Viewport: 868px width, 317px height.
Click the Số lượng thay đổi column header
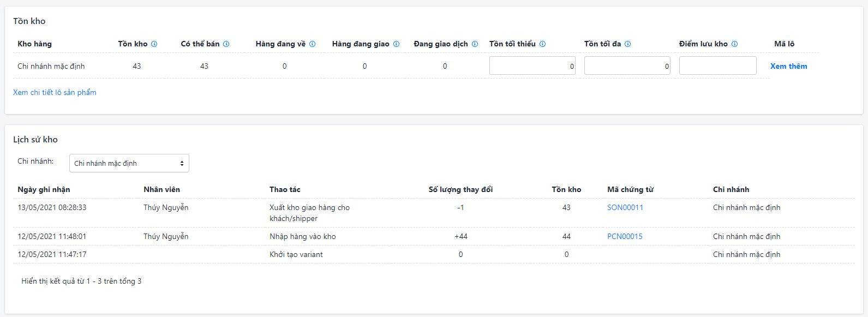coord(460,189)
